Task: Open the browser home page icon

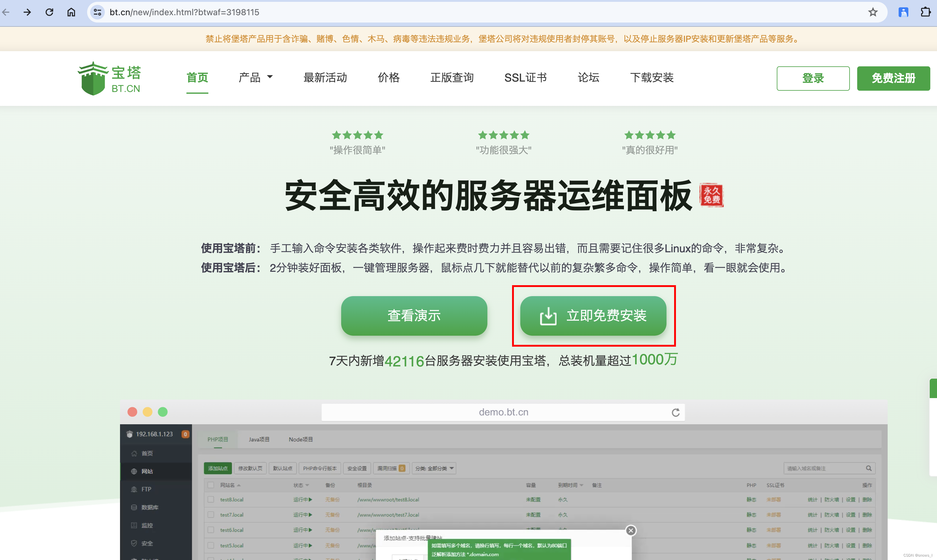Action: click(71, 12)
